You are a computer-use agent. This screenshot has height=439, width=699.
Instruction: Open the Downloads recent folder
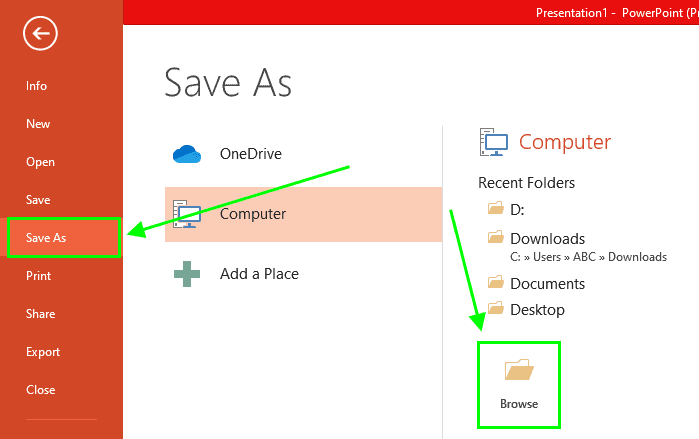click(x=547, y=239)
